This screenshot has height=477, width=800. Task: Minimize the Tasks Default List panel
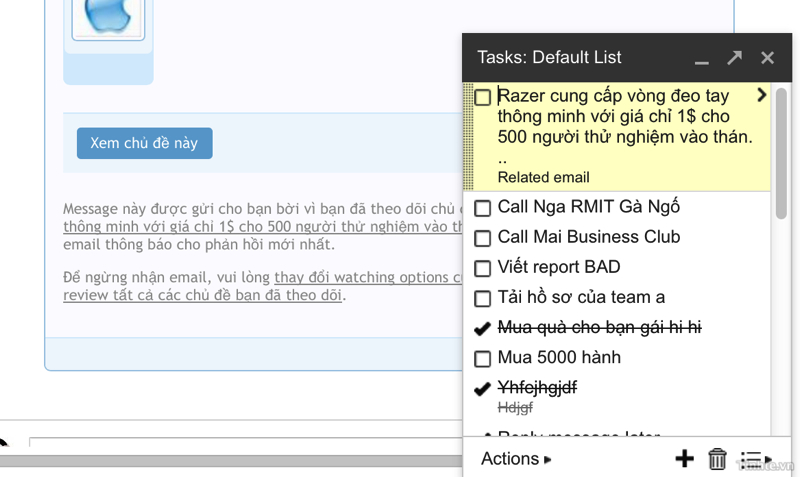(702, 63)
